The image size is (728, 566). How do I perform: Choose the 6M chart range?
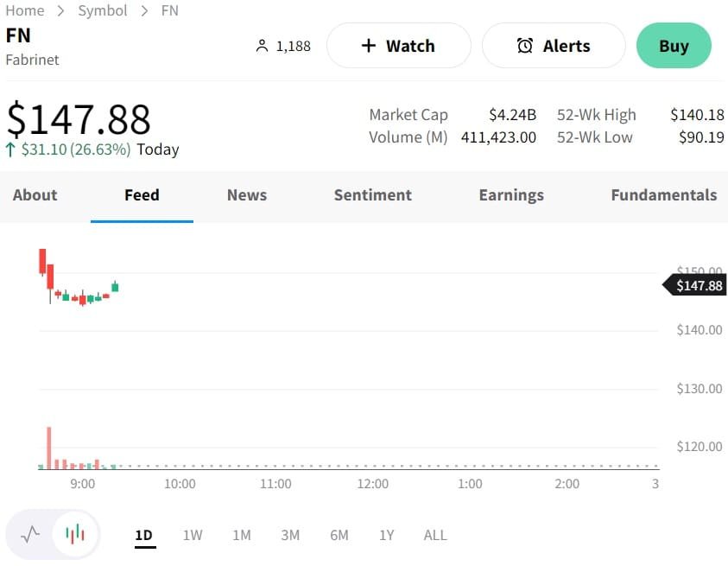coord(339,535)
